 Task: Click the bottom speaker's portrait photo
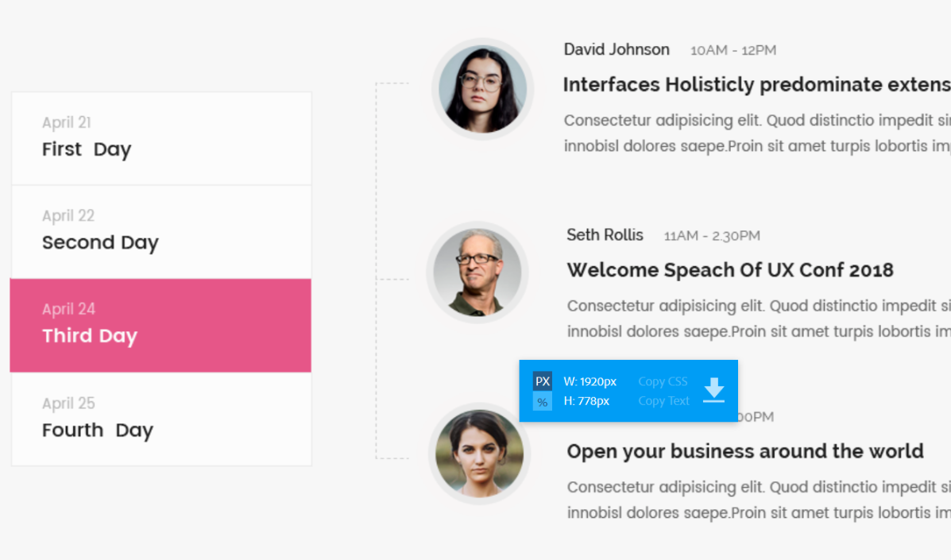pos(480,454)
